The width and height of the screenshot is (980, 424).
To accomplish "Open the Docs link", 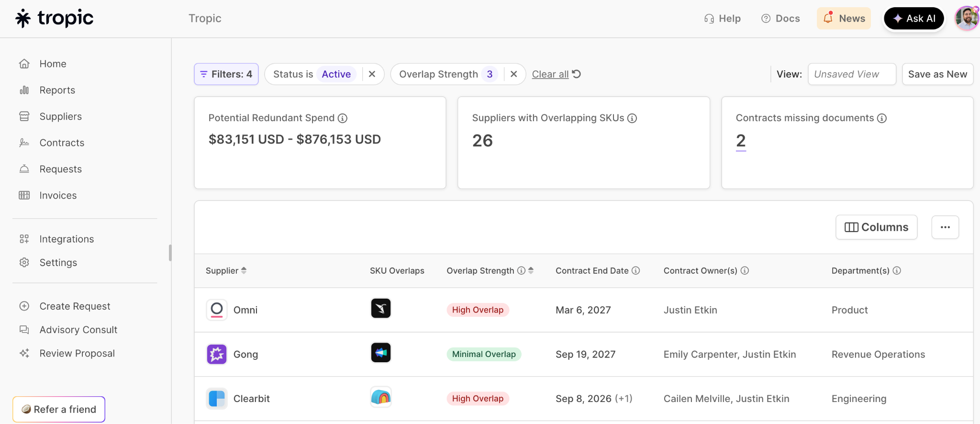I will coord(780,18).
